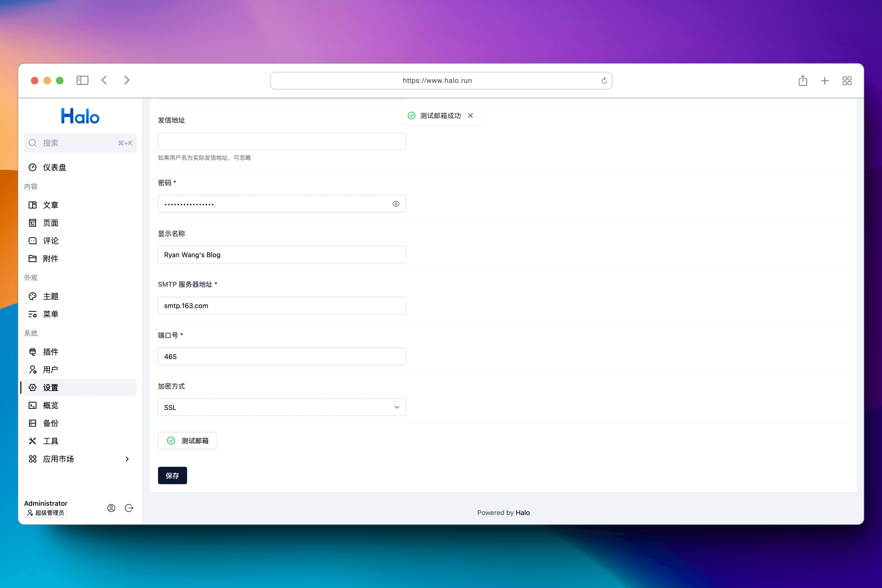Open user profile icon beside Administrator
Viewport: 882px width, 588px height.
111,508
